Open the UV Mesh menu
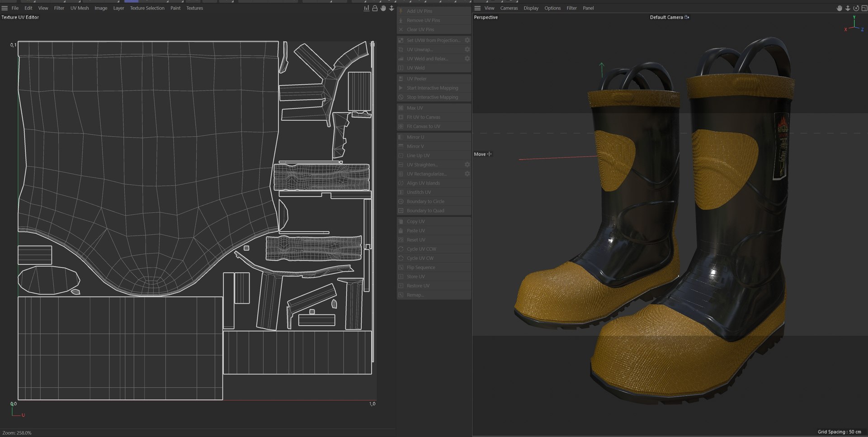The width and height of the screenshot is (868, 437). pos(80,8)
